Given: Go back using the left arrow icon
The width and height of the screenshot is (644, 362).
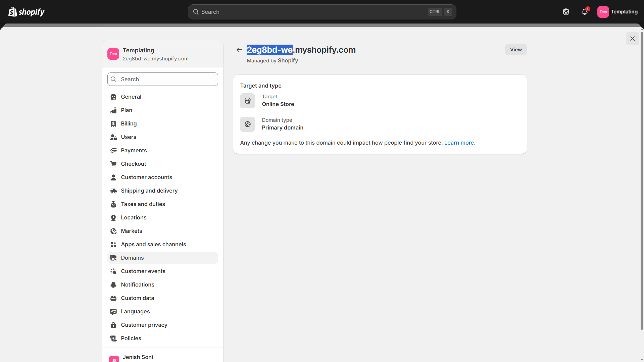Looking at the screenshot, I should coord(239,50).
